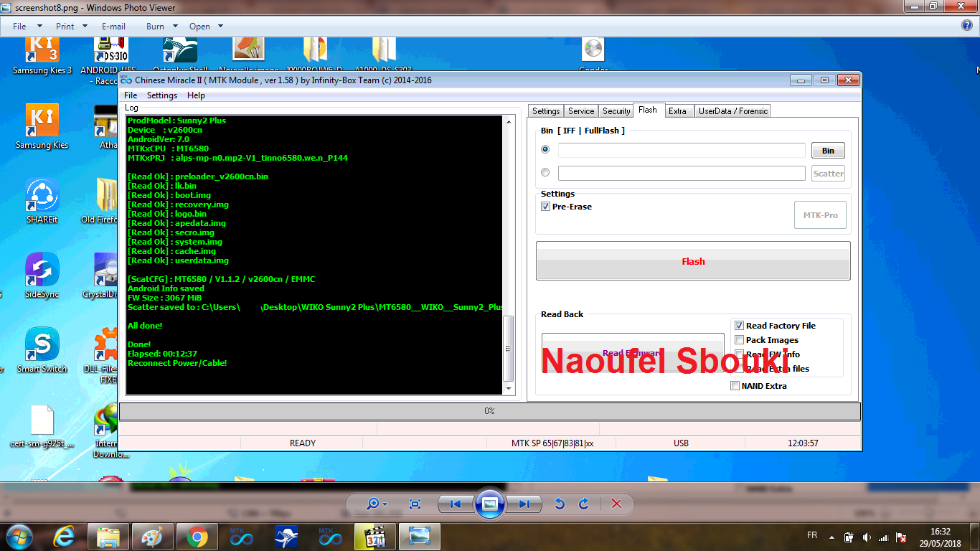
Task: Click Photo Viewer help icon
Action: 967,25
